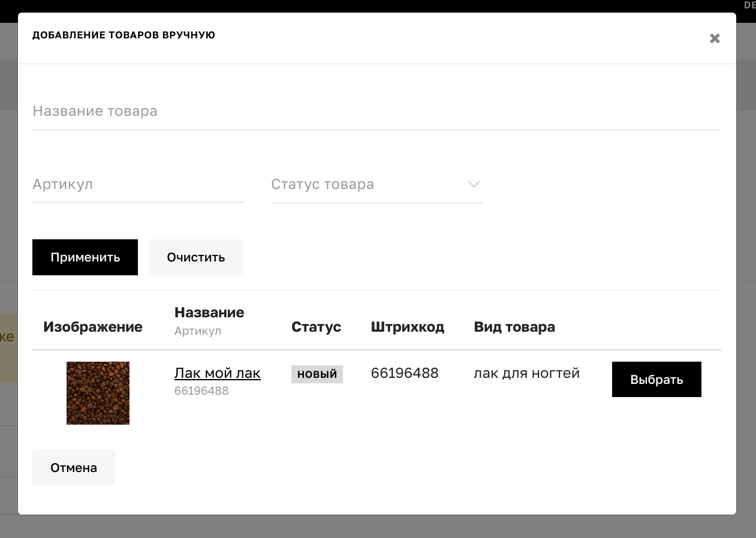Image resolution: width=756 pixels, height=538 pixels.
Task: Click the "новый" status badge
Action: (317, 374)
